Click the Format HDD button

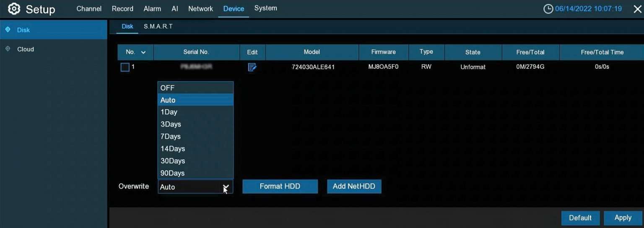pos(280,187)
